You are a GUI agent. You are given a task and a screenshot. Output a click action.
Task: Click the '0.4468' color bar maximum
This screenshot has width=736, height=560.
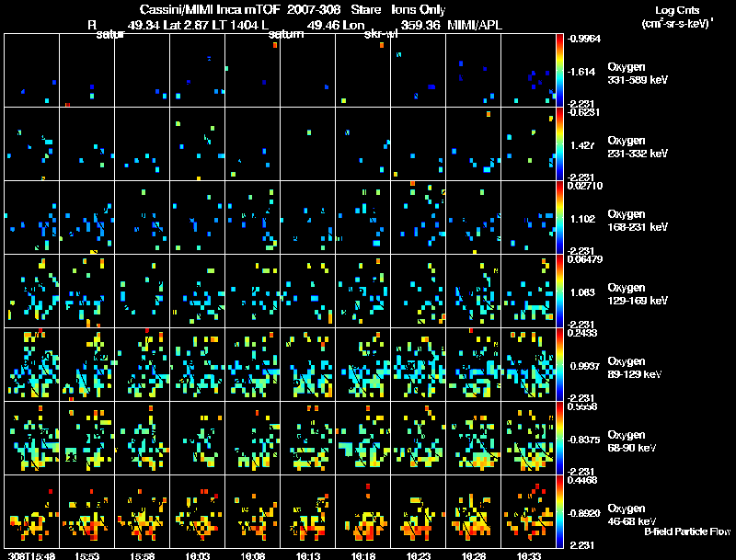click(582, 480)
